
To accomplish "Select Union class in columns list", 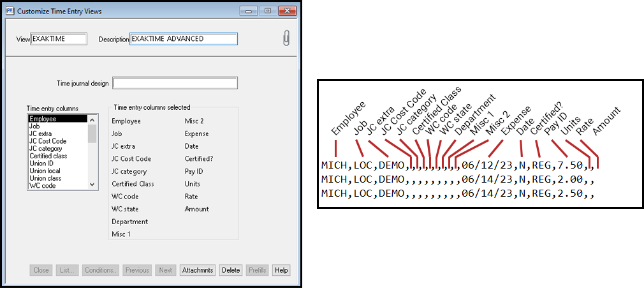I will point(58,178).
